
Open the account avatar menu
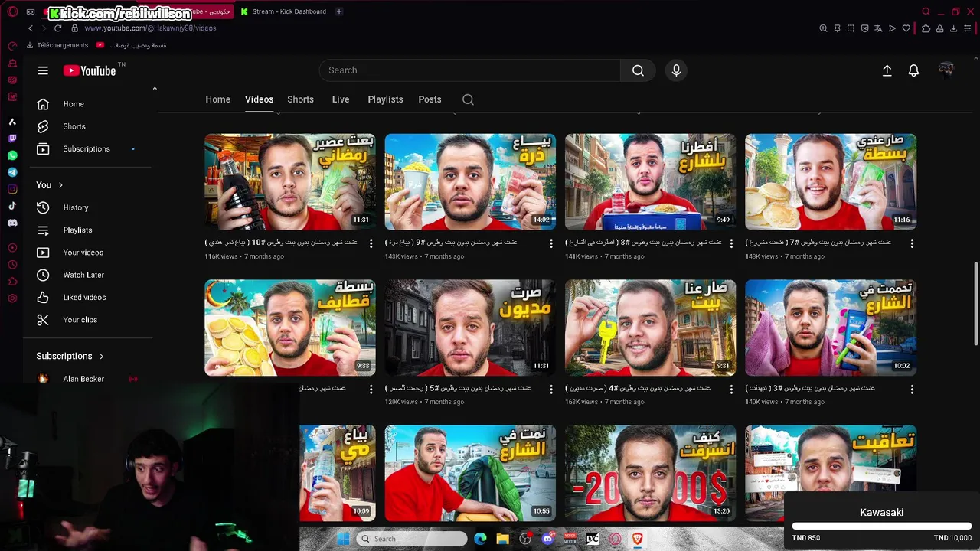click(x=946, y=70)
